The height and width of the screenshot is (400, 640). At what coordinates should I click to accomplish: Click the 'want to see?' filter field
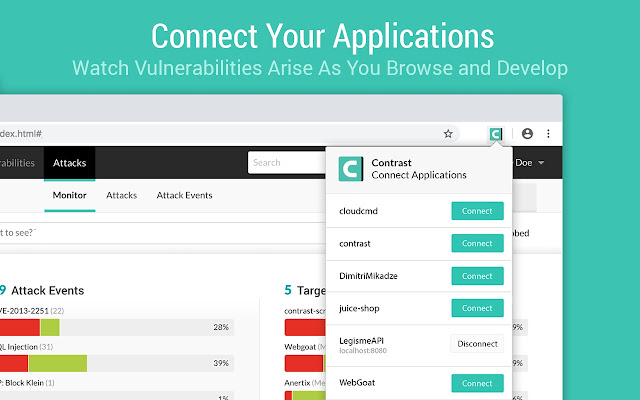pos(163,233)
